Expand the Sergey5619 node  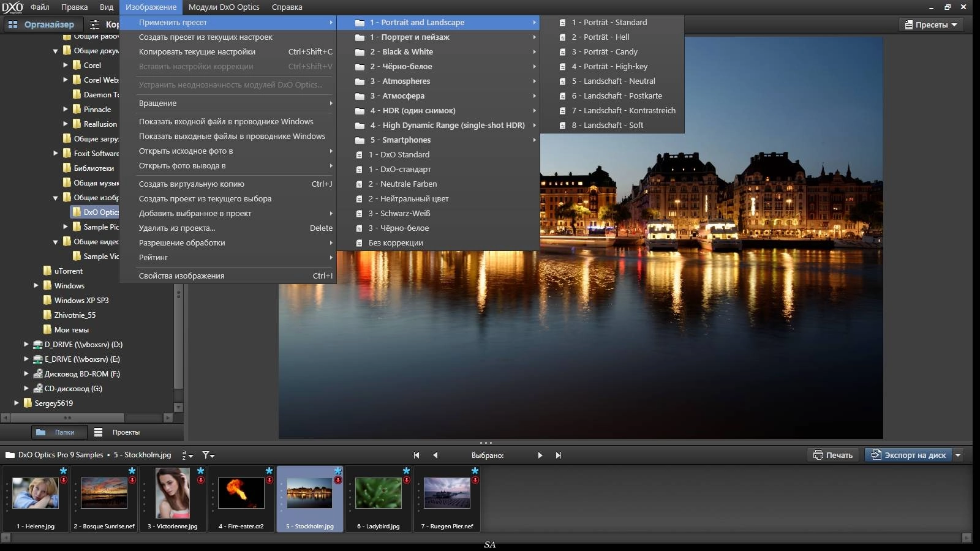tap(17, 403)
